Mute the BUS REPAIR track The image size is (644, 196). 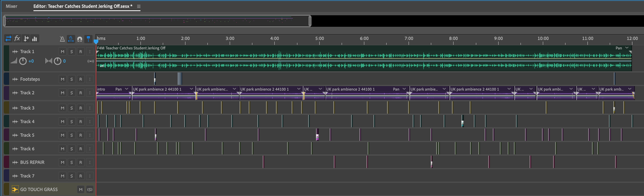point(63,162)
